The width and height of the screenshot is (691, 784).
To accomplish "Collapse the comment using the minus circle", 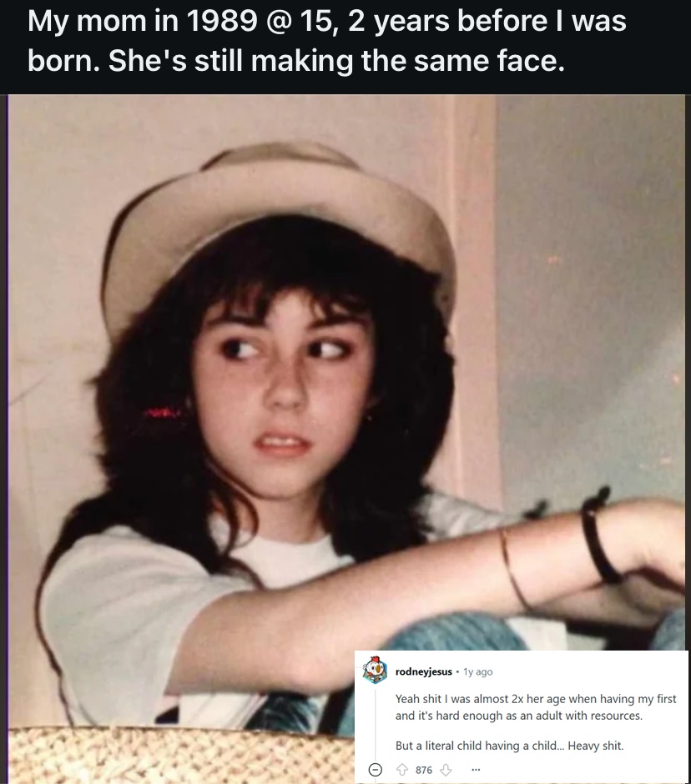I will tap(376, 770).
